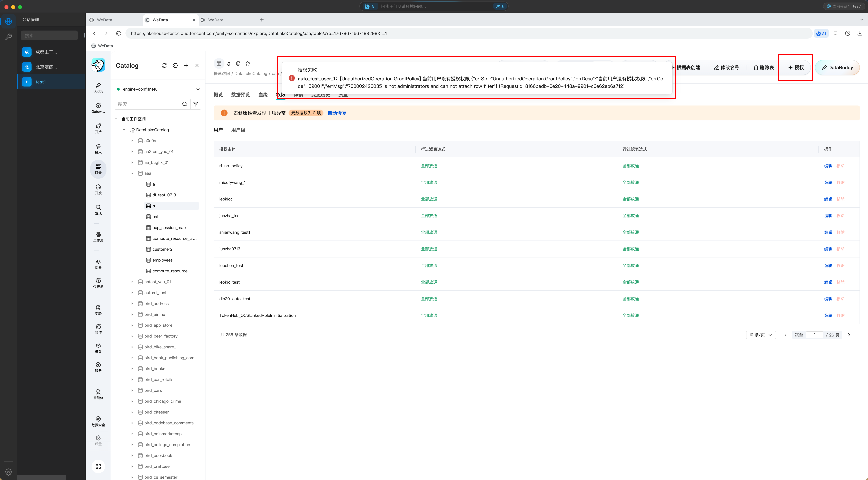Open the 10 条/页 page size dropdown
868x480 pixels.
(x=761, y=335)
